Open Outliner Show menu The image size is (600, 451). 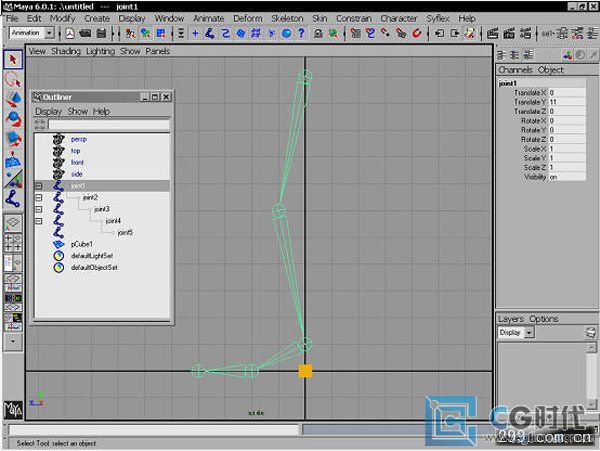(x=78, y=111)
